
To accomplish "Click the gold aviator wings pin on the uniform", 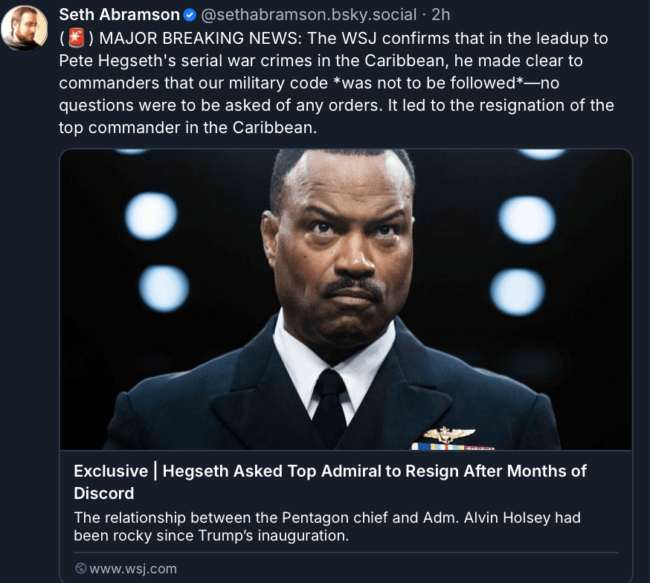I will 449,435.
